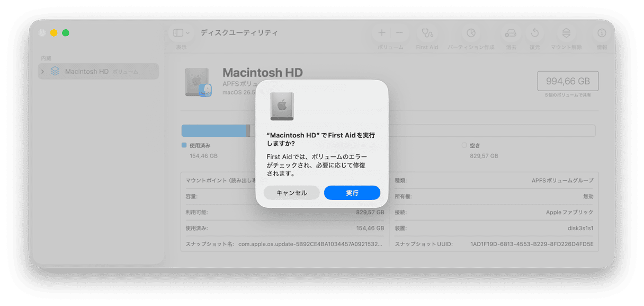Click the パーティション作成 partition icon
The width and height of the screenshot is (644, 306).
click(471, 33)
